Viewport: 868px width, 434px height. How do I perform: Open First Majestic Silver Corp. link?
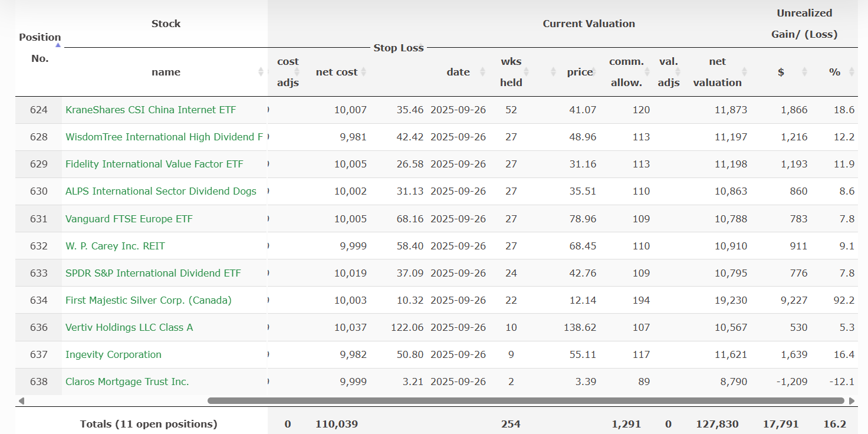pyautogui.click(x=148, y=300)
